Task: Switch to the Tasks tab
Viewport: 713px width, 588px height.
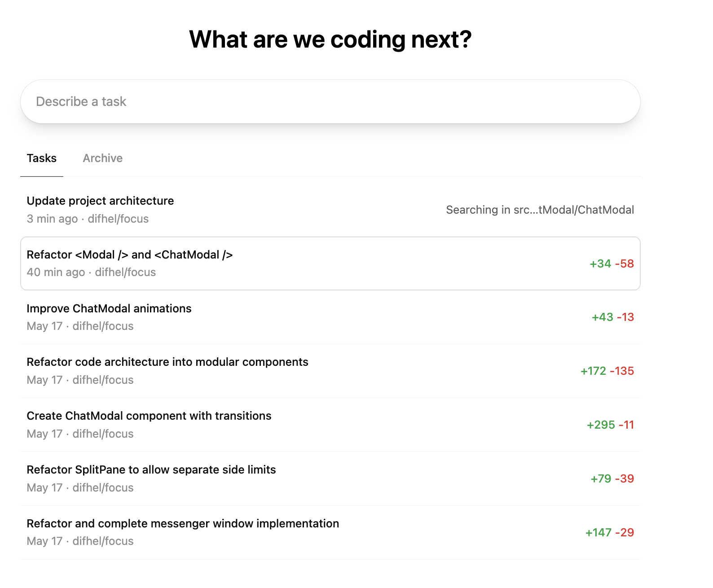Action: (x=42, y=158)
